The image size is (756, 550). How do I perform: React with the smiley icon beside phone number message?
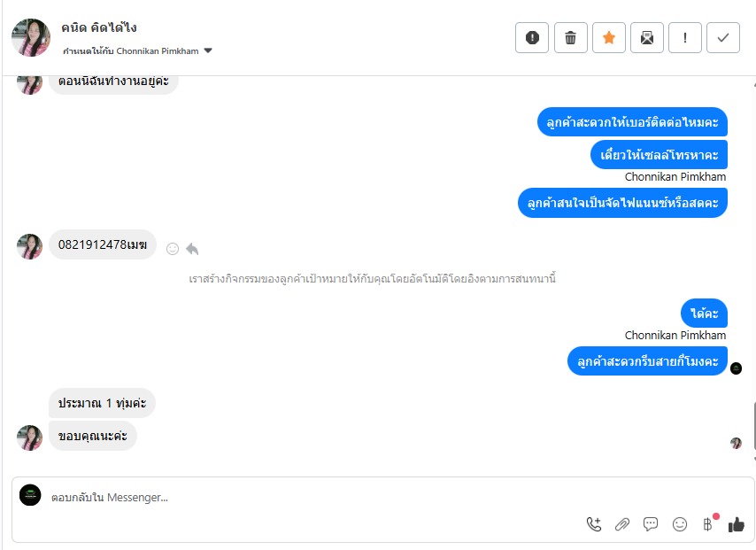click(173, 249)
